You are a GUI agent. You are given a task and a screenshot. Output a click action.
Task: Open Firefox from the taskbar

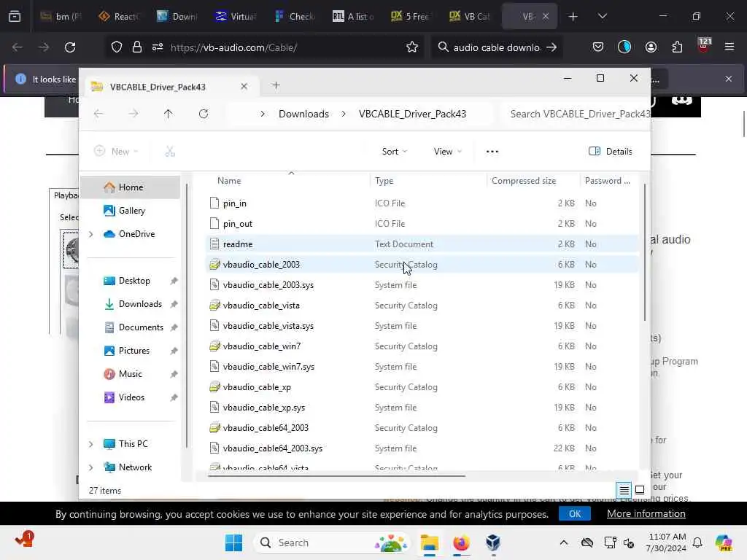click(x=461, y=542)
